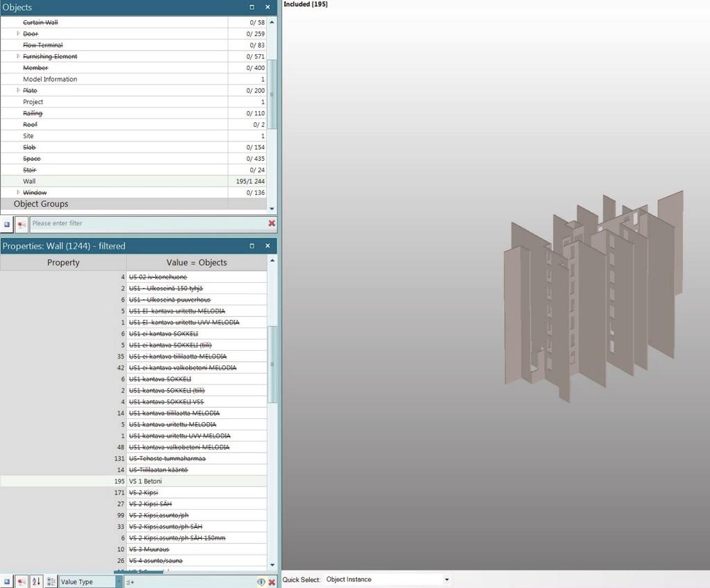This screenshot has width=710, height=588.
Task: Click the blue save icon under Objects list
Action: tap(7, 224)
